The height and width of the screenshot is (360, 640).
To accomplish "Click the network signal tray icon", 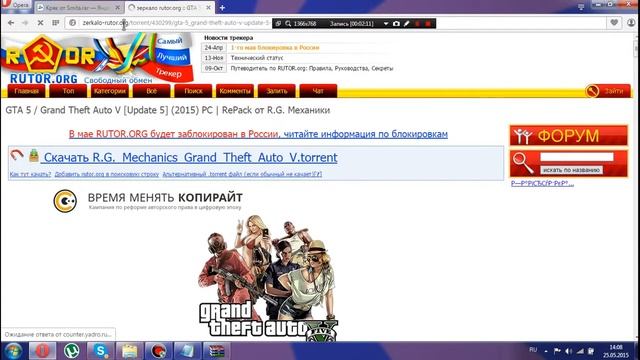I will point(580,351).
